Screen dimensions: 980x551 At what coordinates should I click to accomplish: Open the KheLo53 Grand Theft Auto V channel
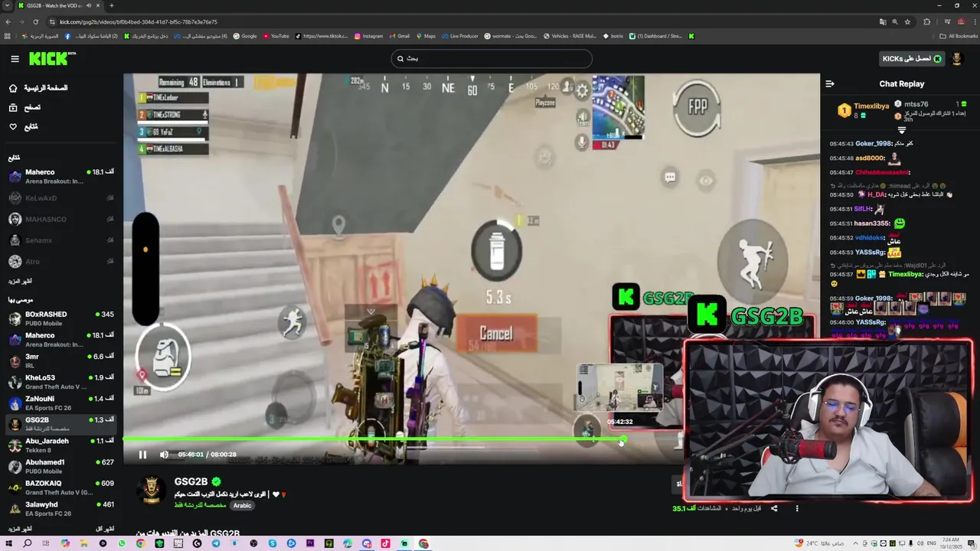click(61, 382)
